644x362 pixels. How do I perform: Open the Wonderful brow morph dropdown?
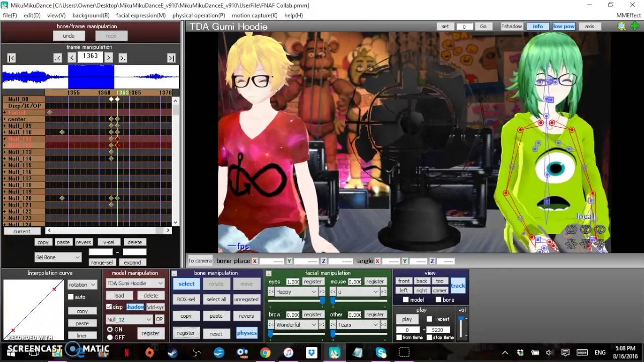[x=296, y=325]
